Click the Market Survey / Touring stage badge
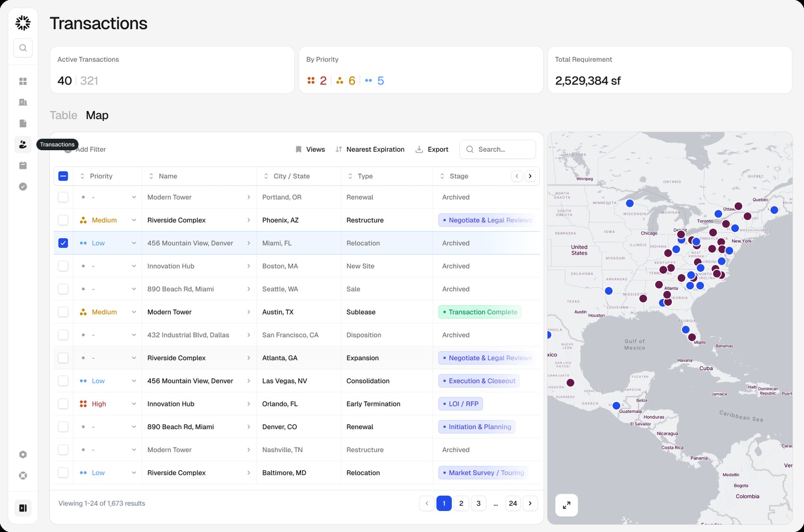The width and height of the screenshot is (804, 532). click(x=483, y=473)
